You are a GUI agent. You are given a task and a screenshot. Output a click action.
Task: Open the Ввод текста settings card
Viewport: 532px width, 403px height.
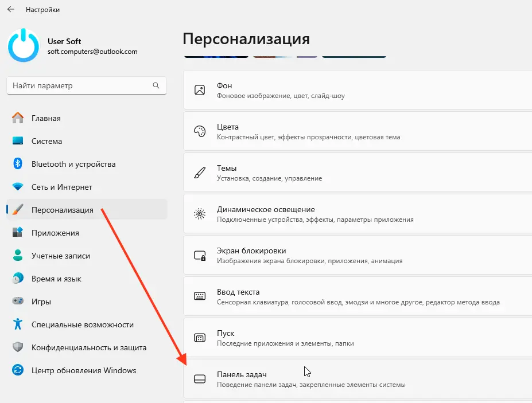click(x=358, y=296)
